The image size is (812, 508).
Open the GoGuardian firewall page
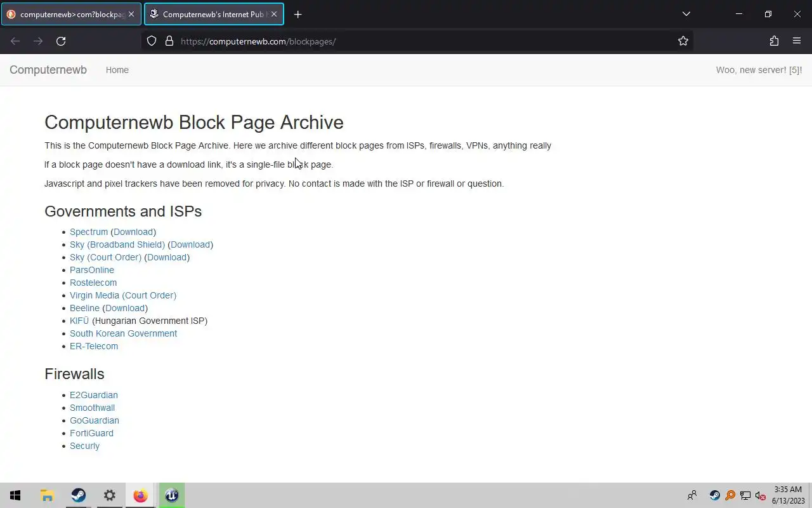pyautogui.click(x=95, y=420)
